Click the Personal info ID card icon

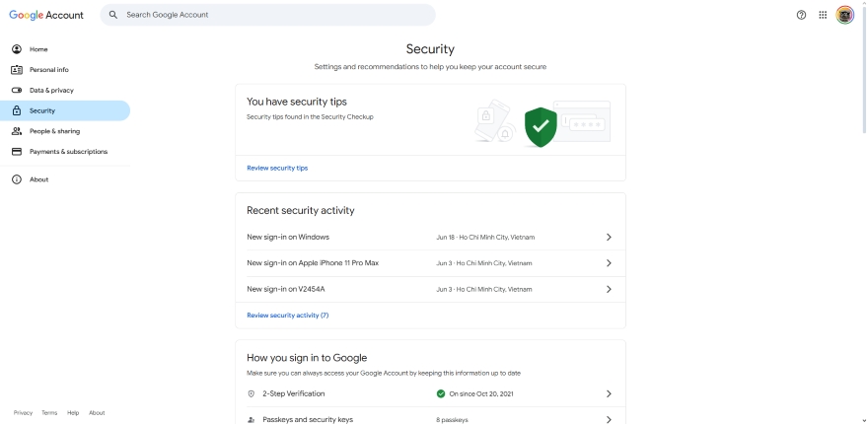click(x=17, y=70)
